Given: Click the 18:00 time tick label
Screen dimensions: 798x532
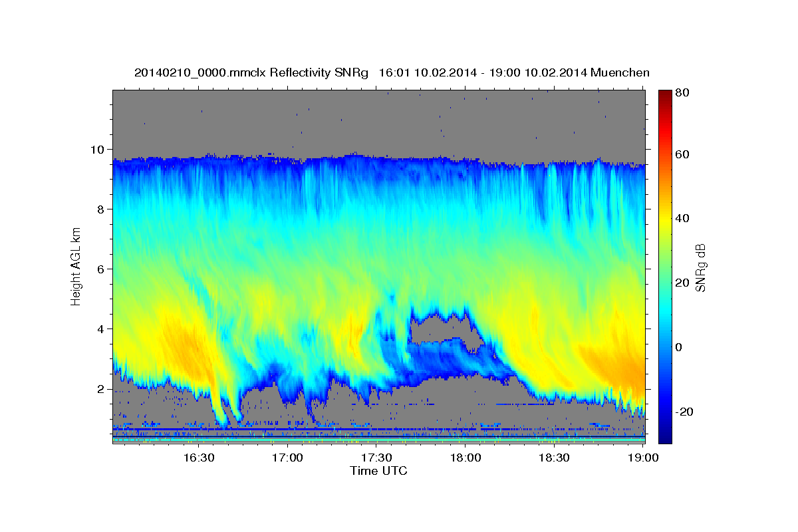Looking at the screenshot, I should click(465, 458).
